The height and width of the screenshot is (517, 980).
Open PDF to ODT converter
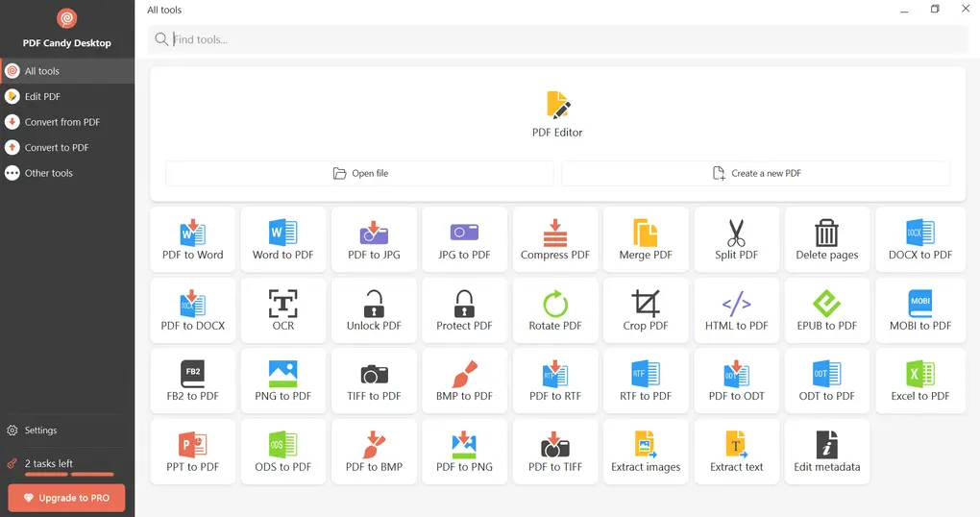point(736,381)
